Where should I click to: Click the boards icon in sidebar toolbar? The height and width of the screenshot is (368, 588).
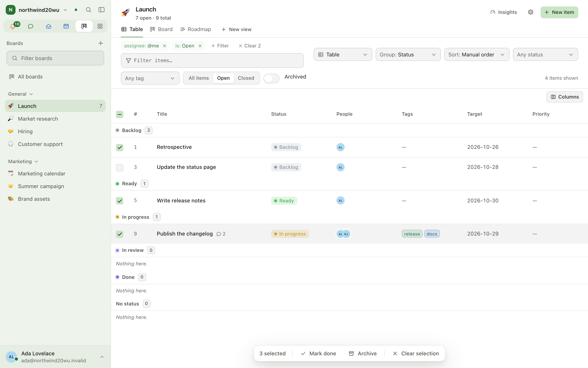84,26
